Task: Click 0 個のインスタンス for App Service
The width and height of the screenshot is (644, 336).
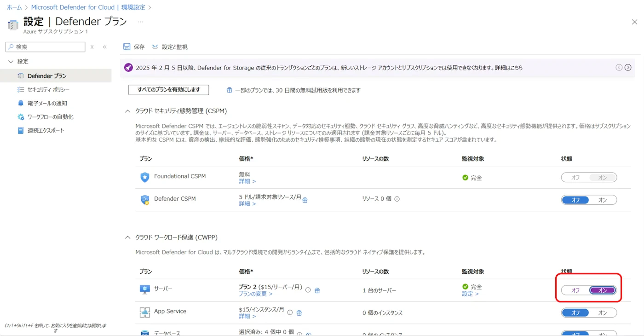Action: (x=382, y=313)
